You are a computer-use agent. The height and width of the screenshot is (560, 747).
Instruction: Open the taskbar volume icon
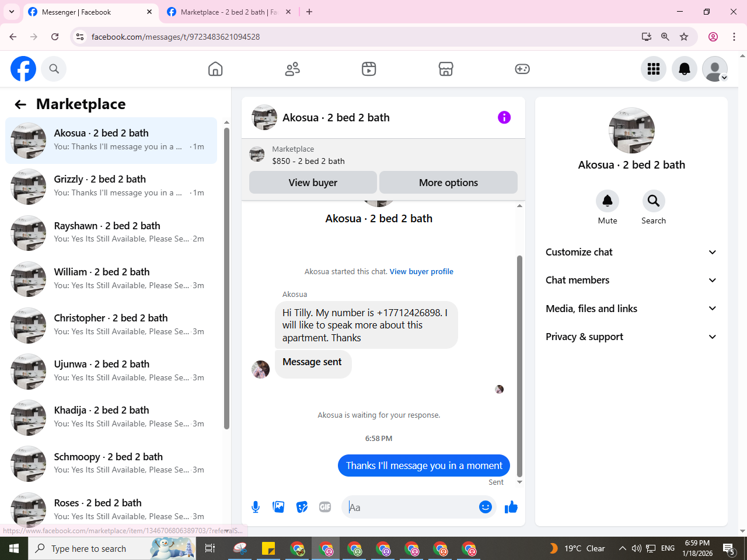pos(637,548)
